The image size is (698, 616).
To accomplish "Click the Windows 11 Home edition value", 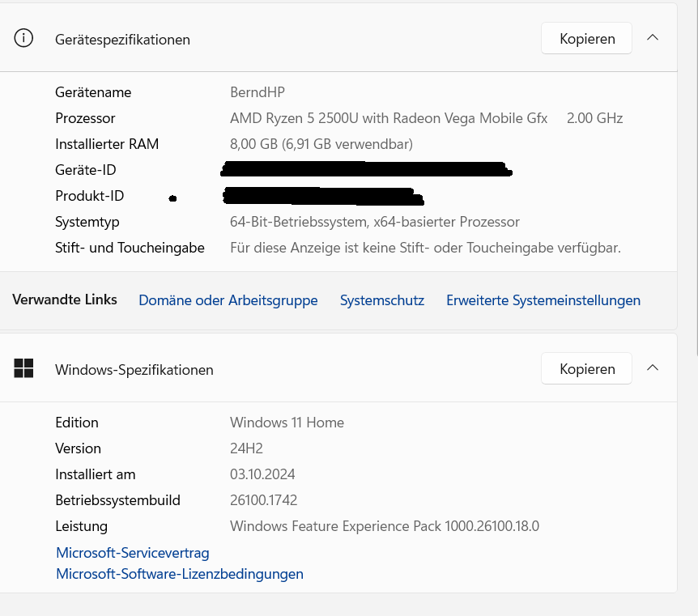I will pos(287,423).
